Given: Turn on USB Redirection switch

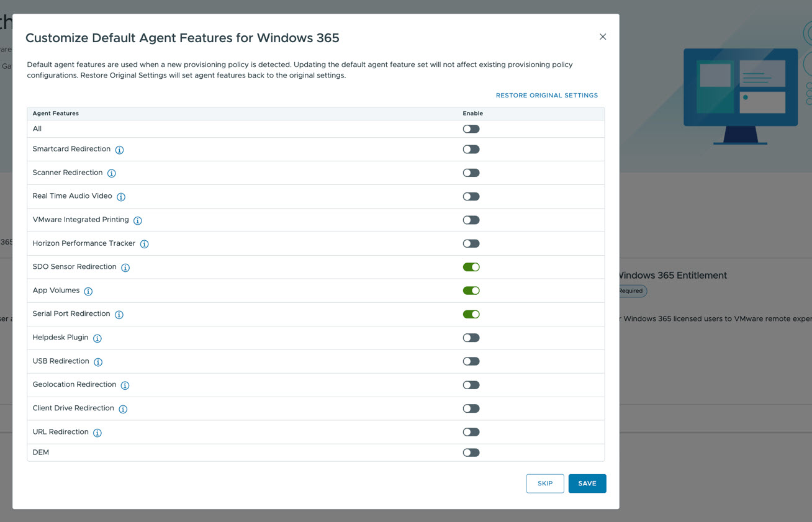Looking at the screenshot, I should coord(471,361).
